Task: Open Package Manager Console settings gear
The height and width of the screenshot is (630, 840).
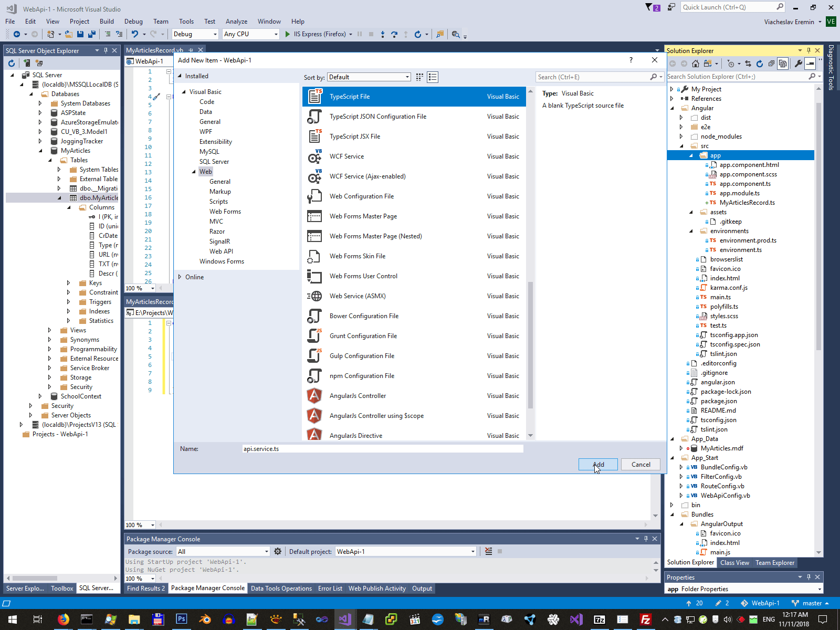Action: click(x=278, y=551)
